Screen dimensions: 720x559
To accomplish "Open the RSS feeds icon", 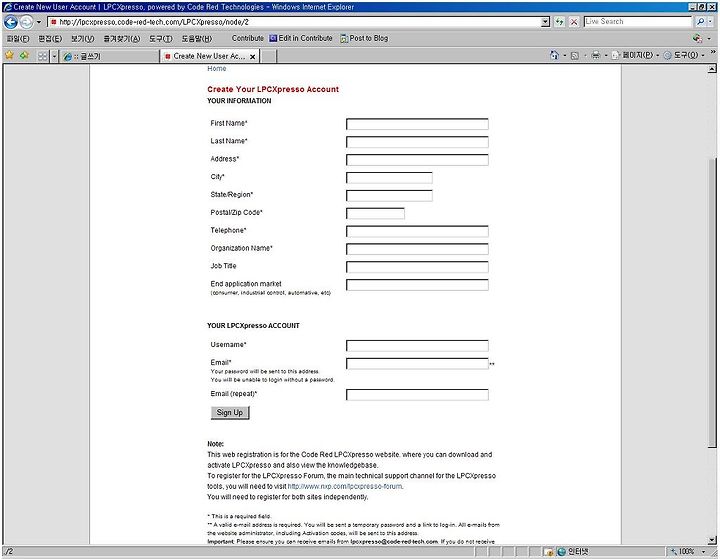I will tap(574, 56).
